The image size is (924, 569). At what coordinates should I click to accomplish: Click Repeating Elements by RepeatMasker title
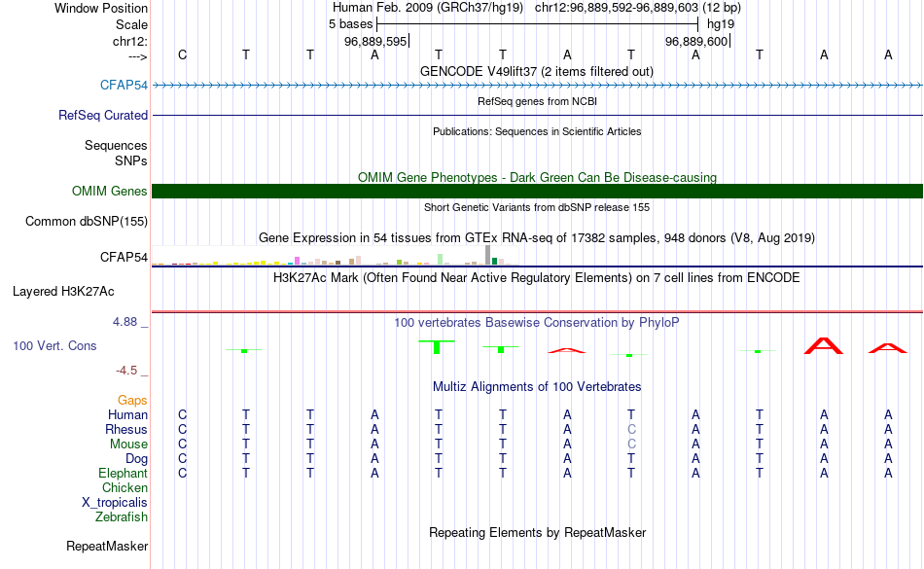click(537, 532)
